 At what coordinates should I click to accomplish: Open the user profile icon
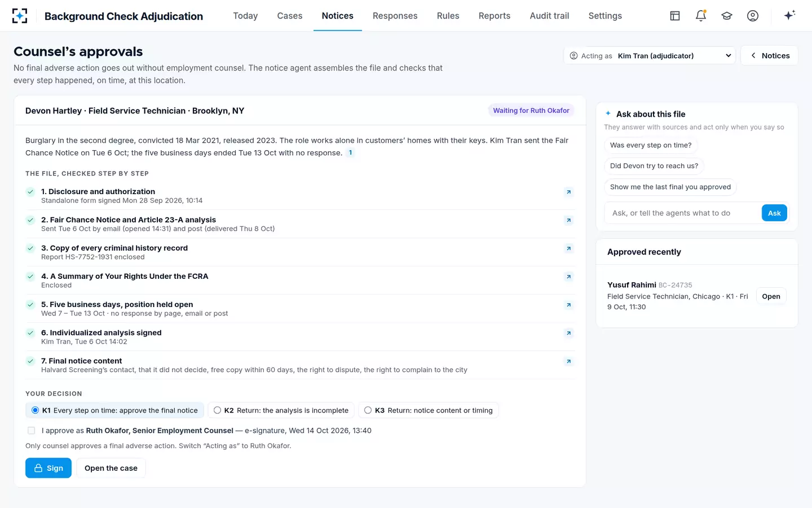753,16
